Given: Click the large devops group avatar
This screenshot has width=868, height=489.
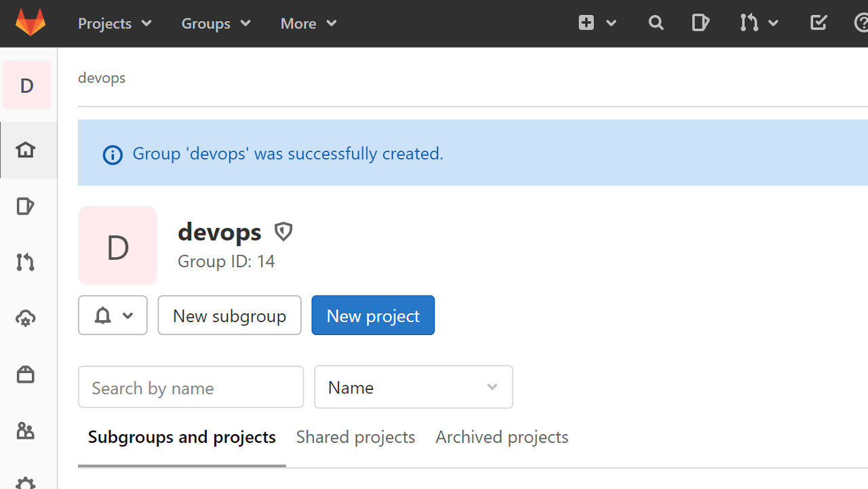Looking at the screenshot, I should pos(118,246).
